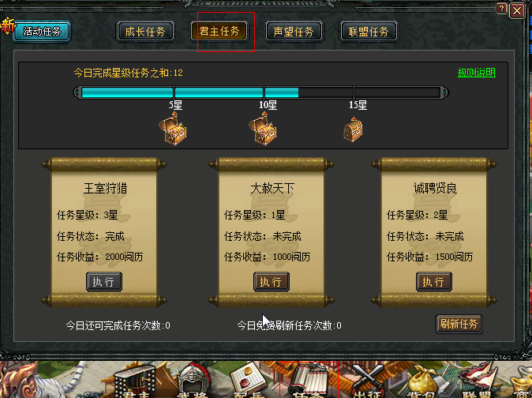Click 执行 on the 诚聘贤良 scroll
The width and height of the screenshot is (532, 398).
tap(433, 282)
